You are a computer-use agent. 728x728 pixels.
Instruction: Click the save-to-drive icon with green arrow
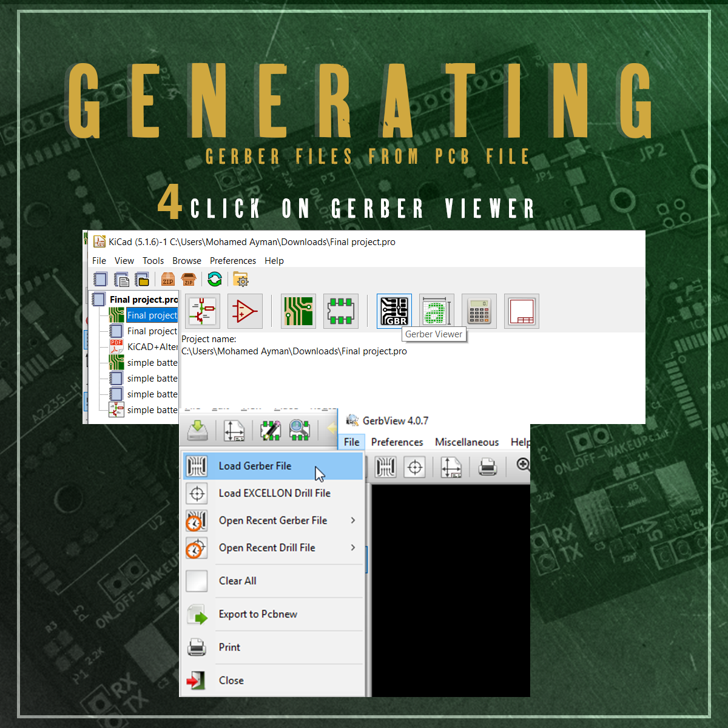[198, 430]
